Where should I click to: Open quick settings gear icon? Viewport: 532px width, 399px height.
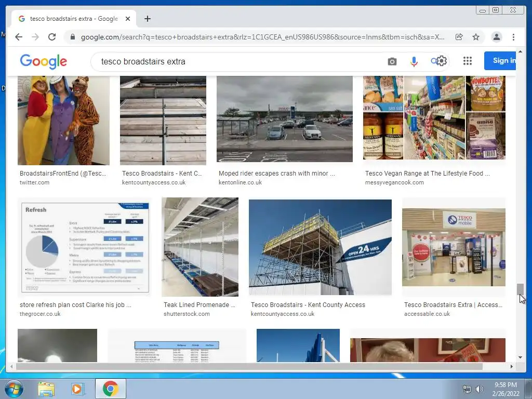click(x=441, y=61)
